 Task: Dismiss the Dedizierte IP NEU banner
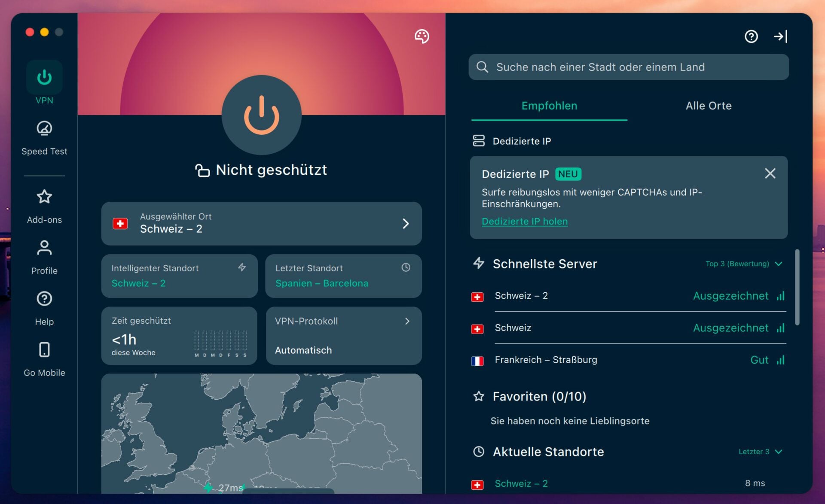(770, 173)
